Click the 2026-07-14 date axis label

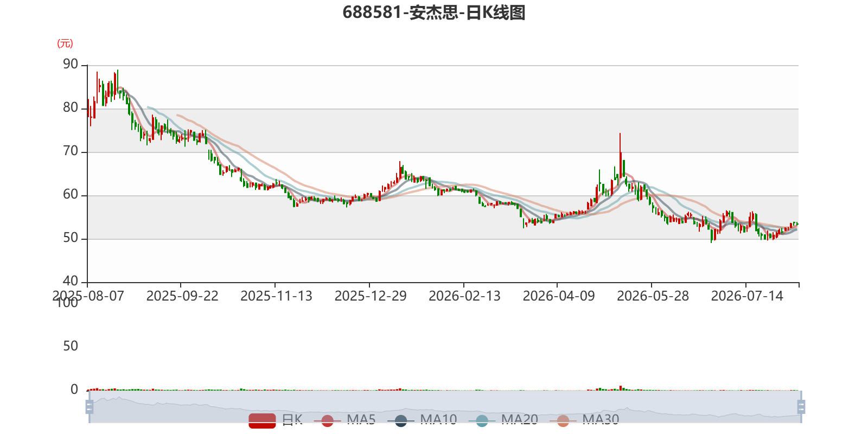747,296
